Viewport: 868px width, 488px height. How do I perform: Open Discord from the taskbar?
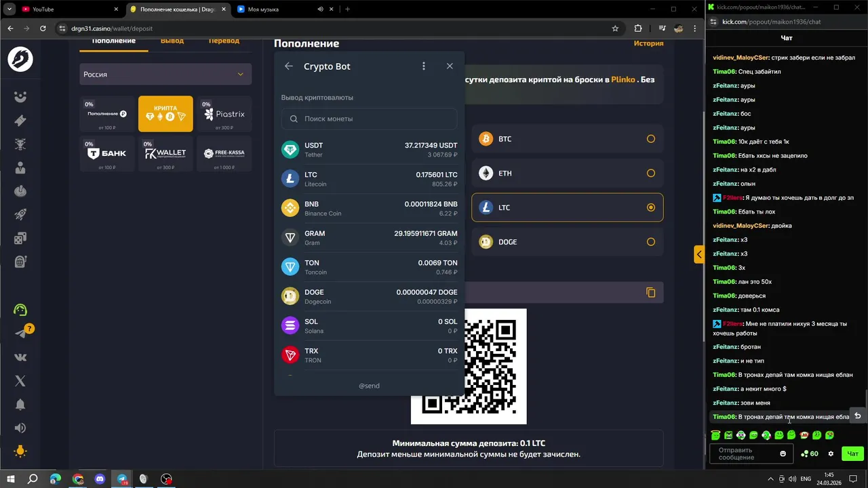click(100, 479)
